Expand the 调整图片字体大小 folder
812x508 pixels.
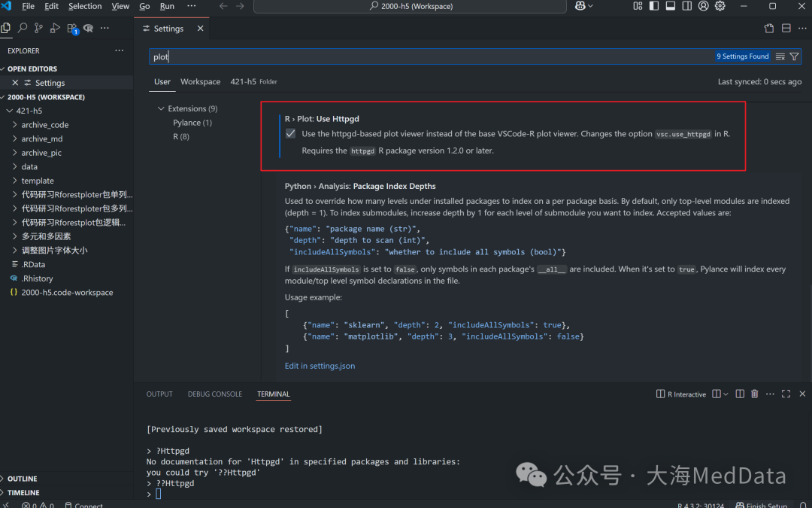click(54, 250)
